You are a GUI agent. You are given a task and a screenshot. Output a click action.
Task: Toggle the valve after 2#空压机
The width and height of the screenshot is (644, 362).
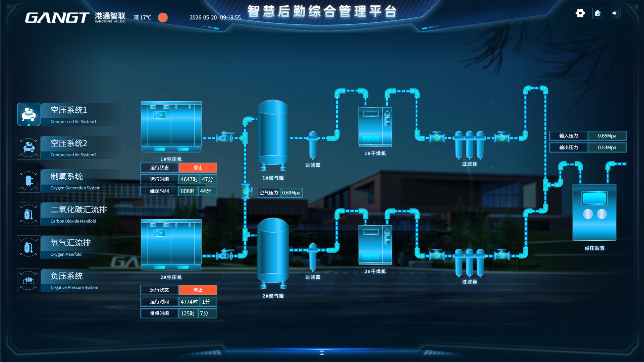click(225, 254)
